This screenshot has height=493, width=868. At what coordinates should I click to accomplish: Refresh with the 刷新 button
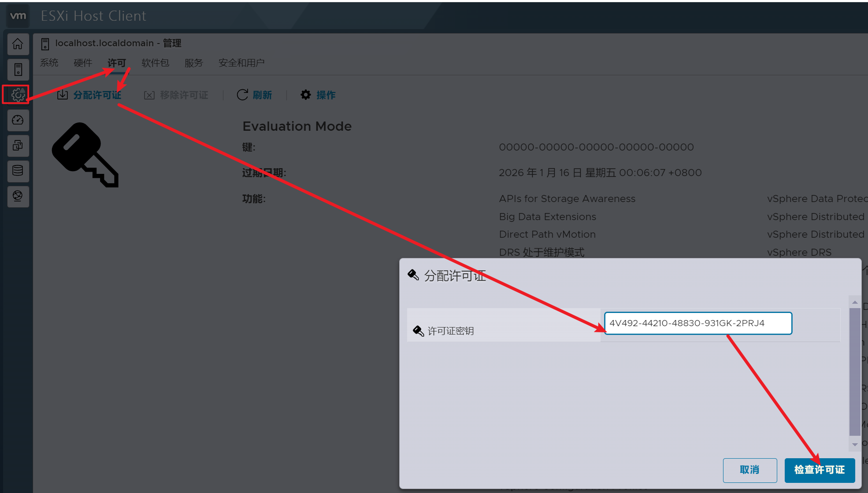(x=254, y=95)
